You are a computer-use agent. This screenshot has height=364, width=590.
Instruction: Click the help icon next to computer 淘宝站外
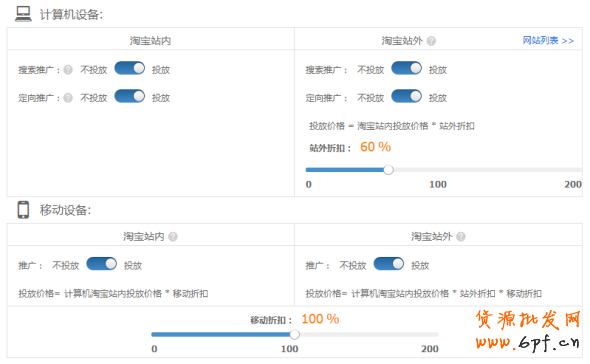(x=432, y=41)
